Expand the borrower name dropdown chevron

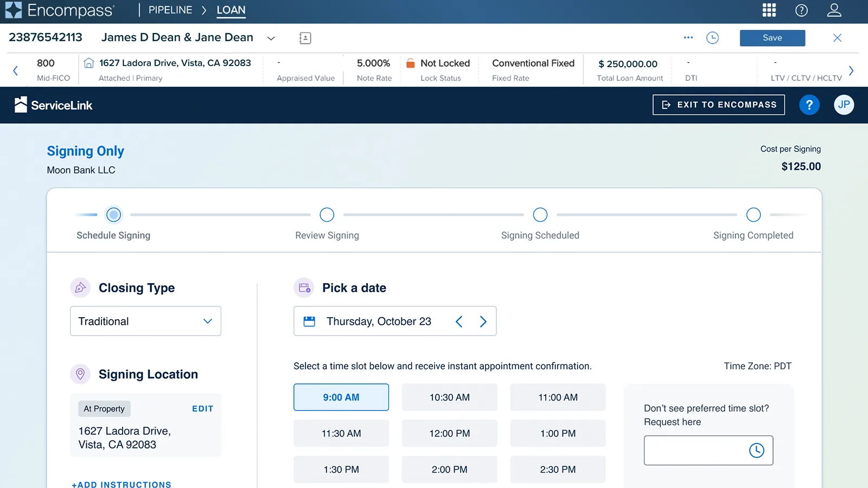coord(271,38)
